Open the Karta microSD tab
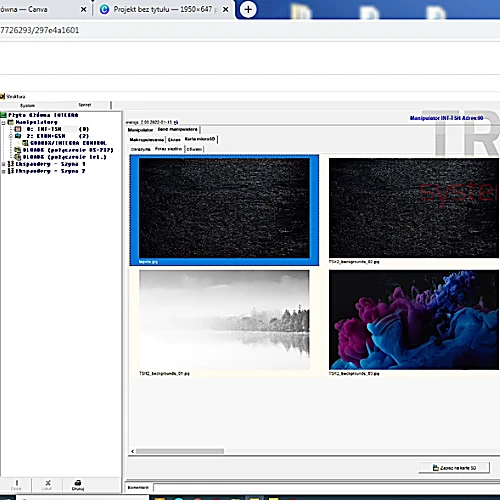500x500 pixels. coord(200,139)
